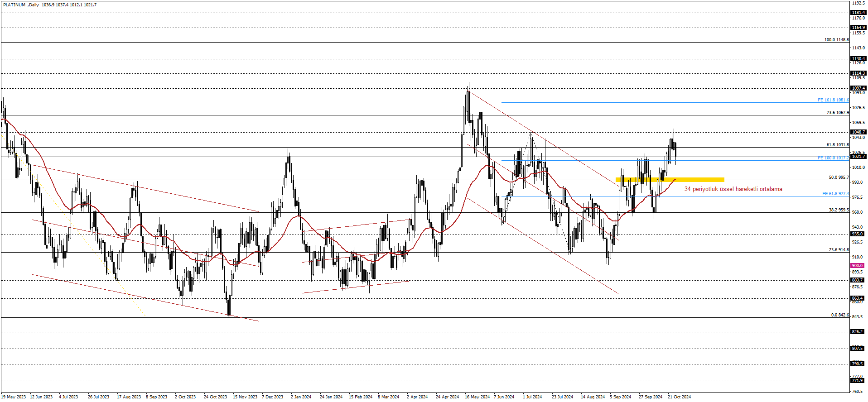Click the 943.0 price scale value
868x402 pixels.
coord(857,227)
